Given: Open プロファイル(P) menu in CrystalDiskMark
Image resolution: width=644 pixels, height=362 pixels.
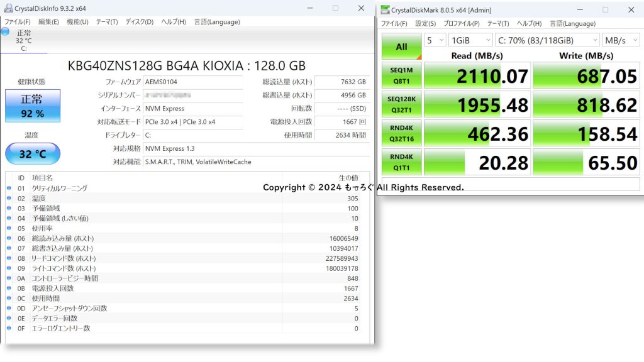Looking at the screenshot, I should pos(461,23).
